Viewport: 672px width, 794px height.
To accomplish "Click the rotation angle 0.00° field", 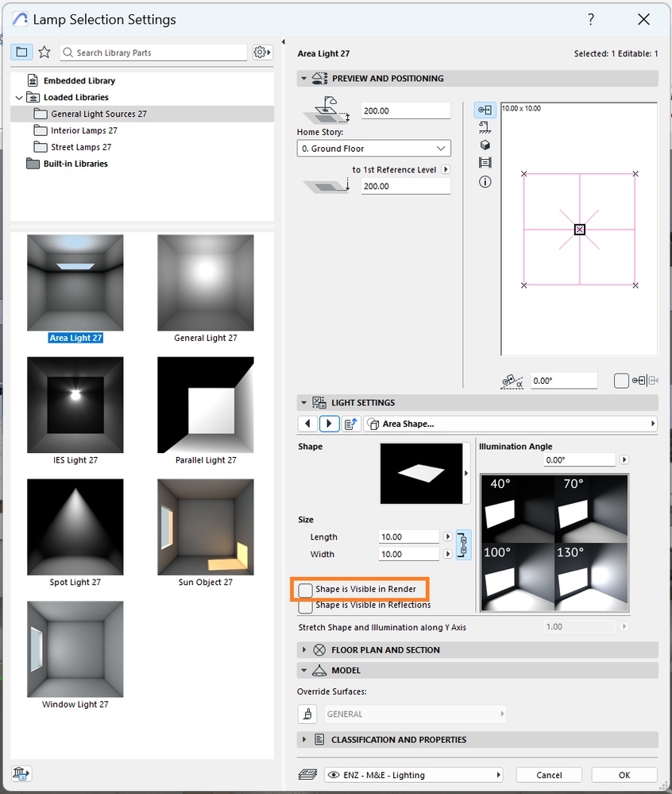I will (564, 381).
